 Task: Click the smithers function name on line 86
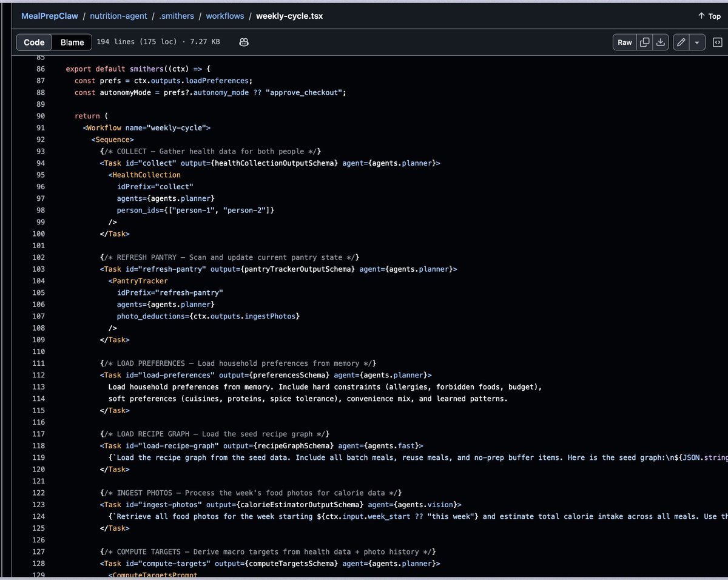click(x=146, y=69)
